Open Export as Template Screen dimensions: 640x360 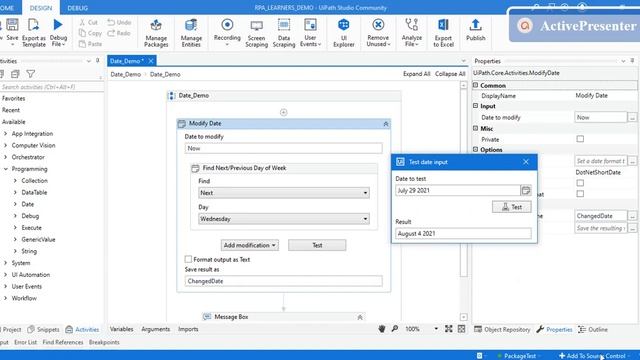(x=33, y=32)
